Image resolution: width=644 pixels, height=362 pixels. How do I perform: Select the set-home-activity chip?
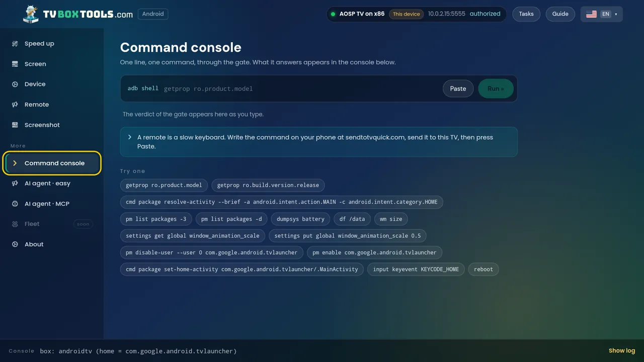[242, 269]
